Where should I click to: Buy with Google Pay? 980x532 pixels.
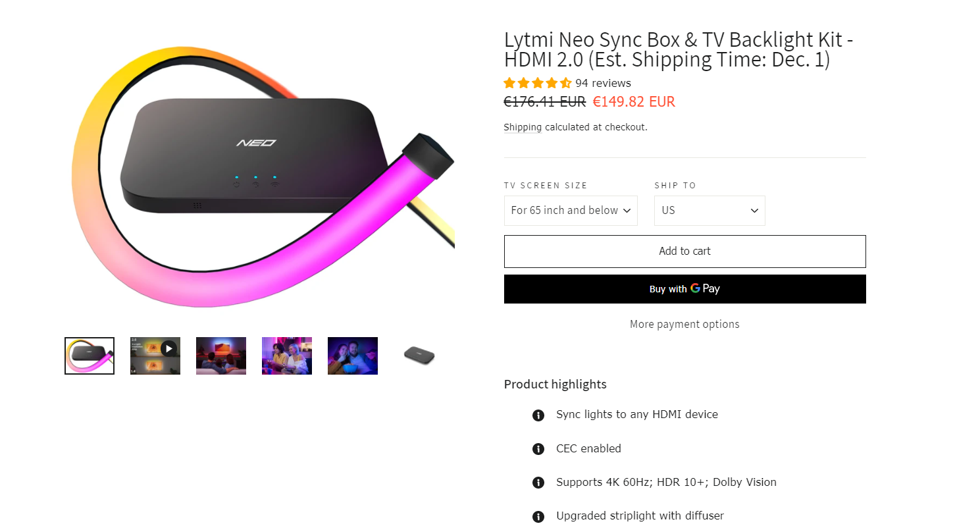(684, 289)
